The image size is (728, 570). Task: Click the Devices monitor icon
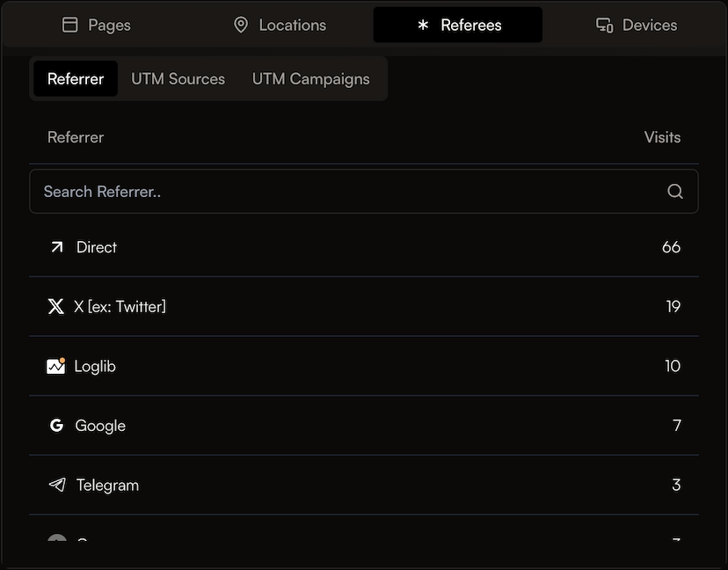click(604, 25)
